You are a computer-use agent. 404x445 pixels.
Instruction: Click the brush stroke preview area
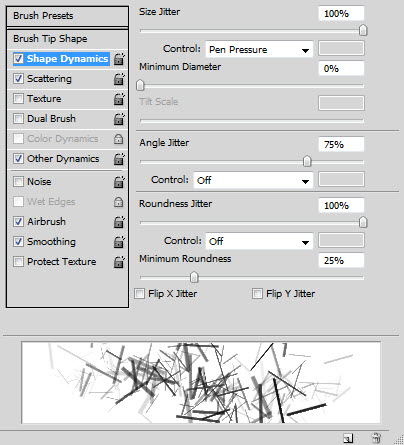(x=201, y=383)
